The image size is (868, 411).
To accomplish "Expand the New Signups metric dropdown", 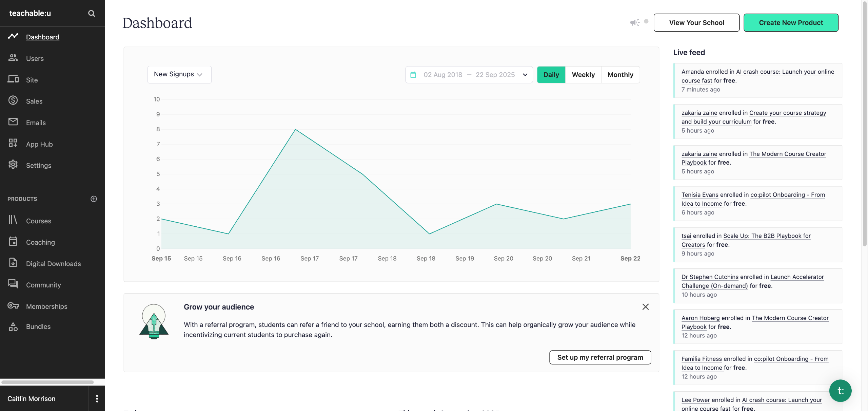I will (179, 74).
